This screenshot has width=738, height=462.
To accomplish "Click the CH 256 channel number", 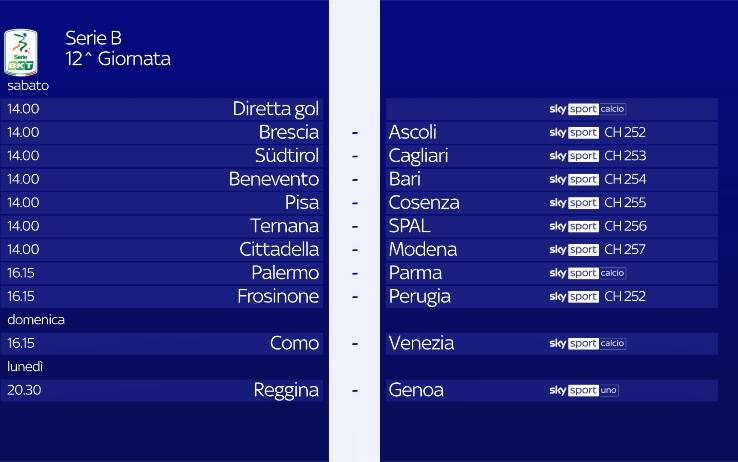I will [x=625, y=227].
